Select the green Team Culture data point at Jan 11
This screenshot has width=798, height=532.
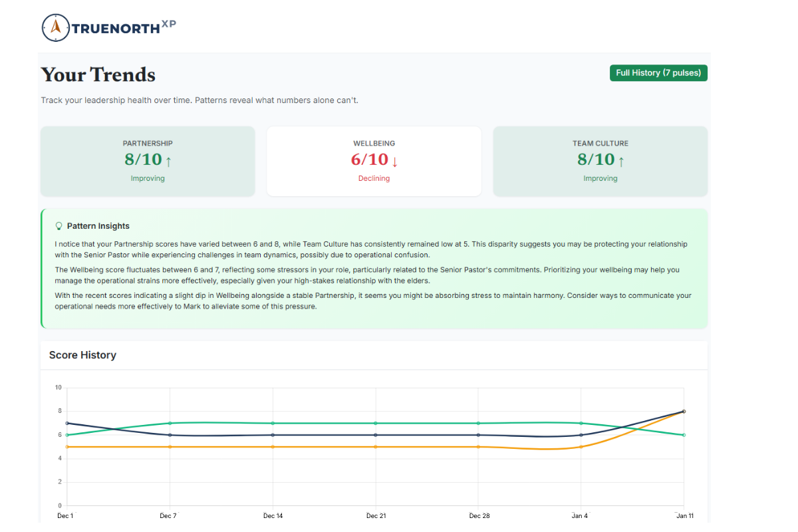tap(684, 435)
